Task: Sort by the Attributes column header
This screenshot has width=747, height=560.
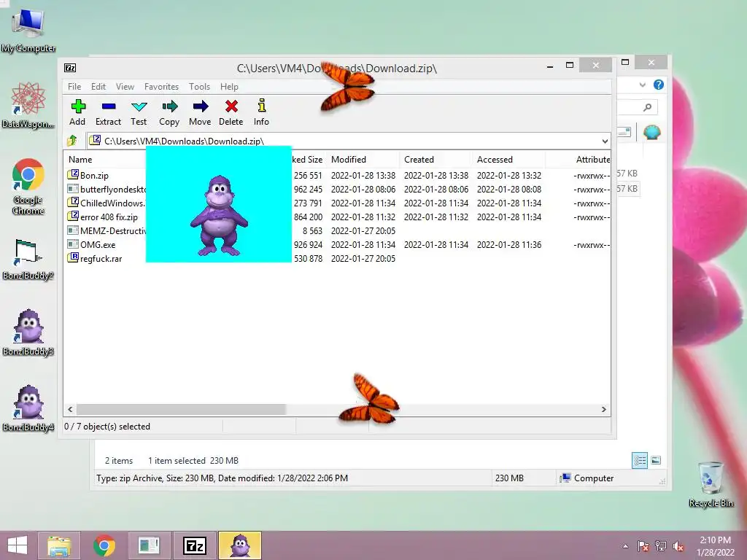Action: point(592,160)
